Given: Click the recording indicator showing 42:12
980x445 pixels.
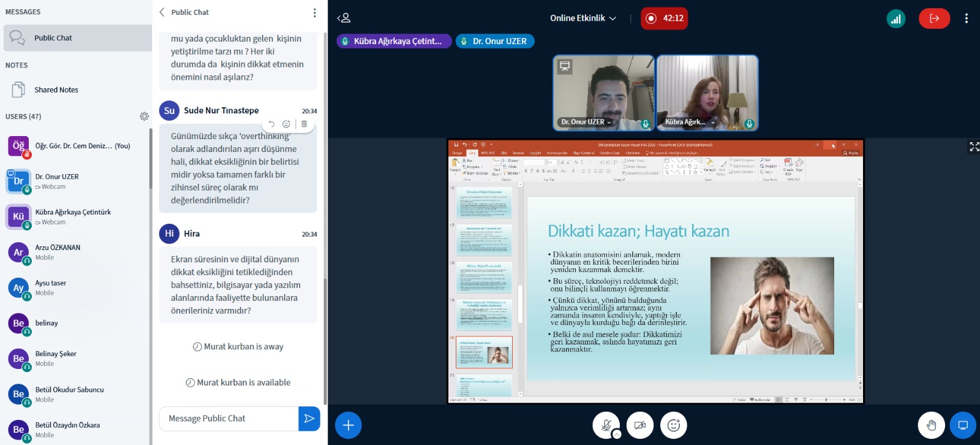Looking at the screenshot, I should tap(665, 18).
